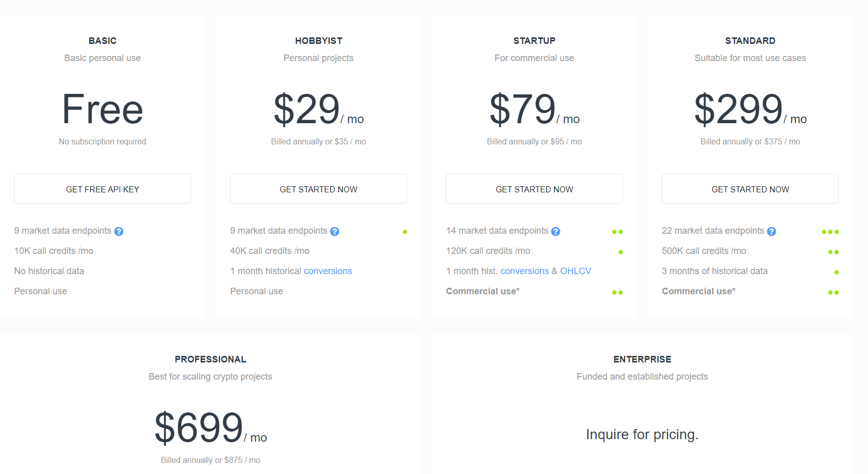Click the Inquire for pricing text
Screen dimensions: 868x474
(x=642, y=434)
